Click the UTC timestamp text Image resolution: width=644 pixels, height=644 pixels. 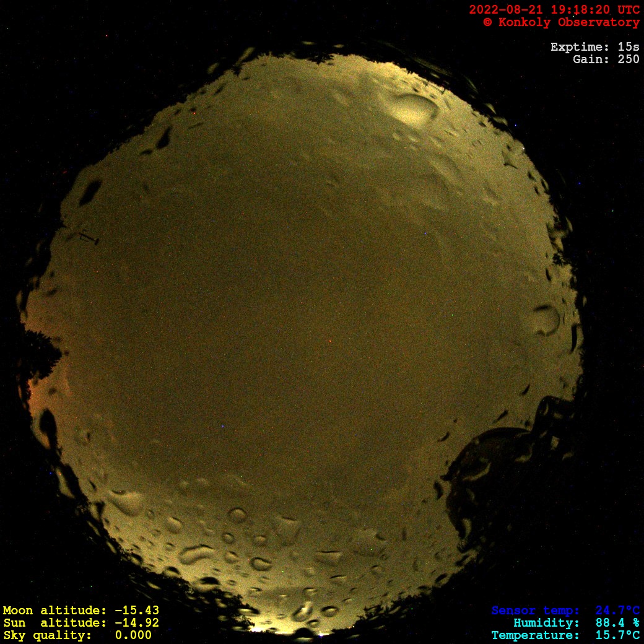(554, 10)
